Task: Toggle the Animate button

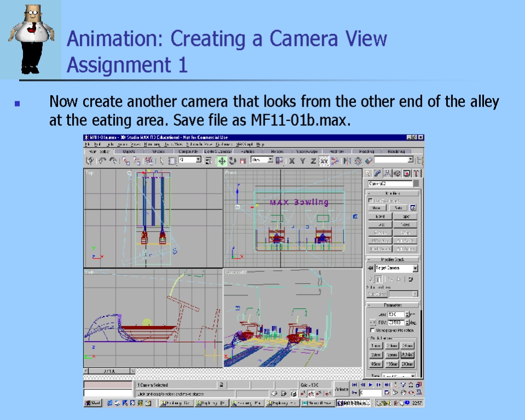Action: [x=341, y=389]
